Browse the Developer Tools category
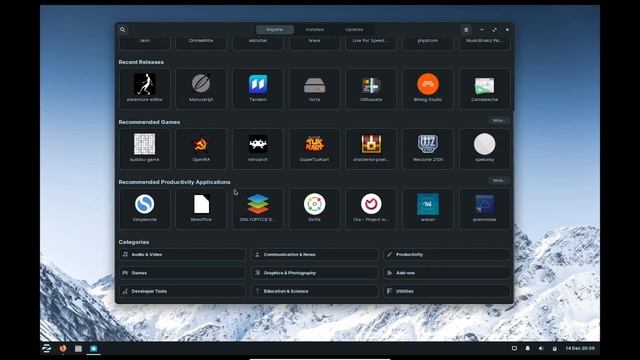Viewport: 640px width, 360px height. [x=182, y=291]
